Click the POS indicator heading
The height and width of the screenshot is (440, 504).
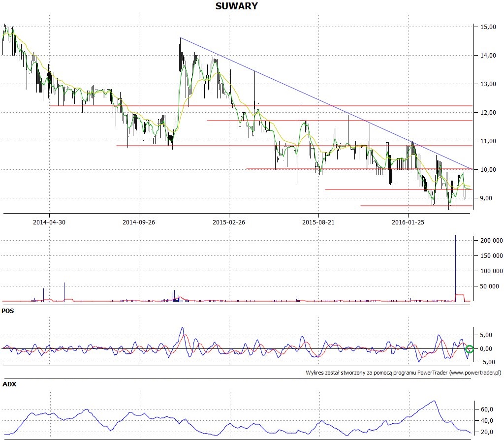click(x=8, y=311)
